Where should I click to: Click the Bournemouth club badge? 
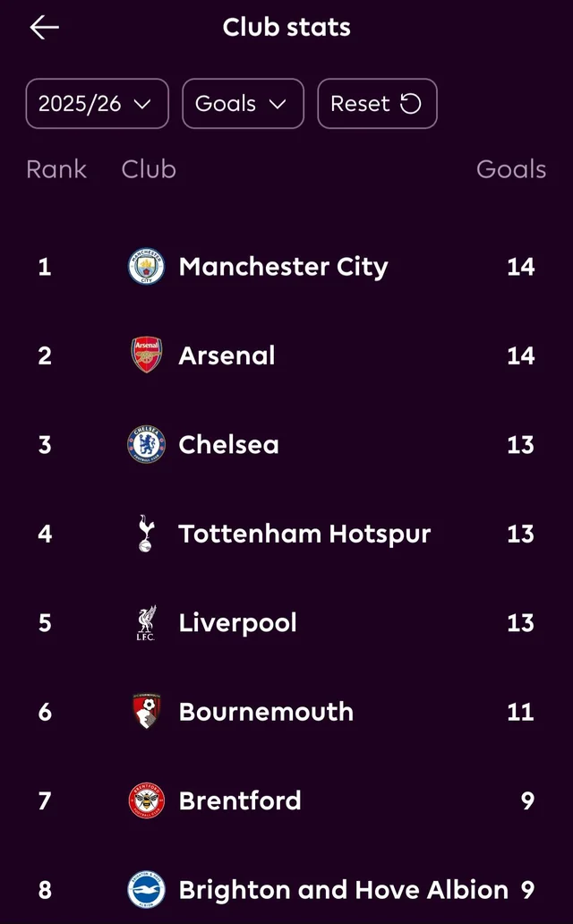(146, 712)
